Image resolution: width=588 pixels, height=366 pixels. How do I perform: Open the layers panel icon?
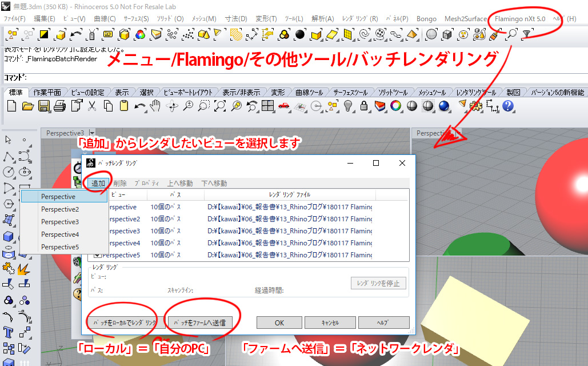tap(380, 106)
